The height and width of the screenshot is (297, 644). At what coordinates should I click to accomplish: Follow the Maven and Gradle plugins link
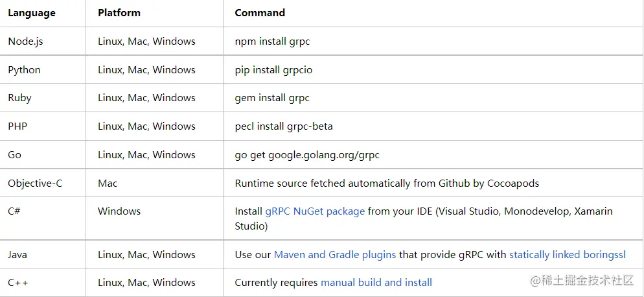335,255
